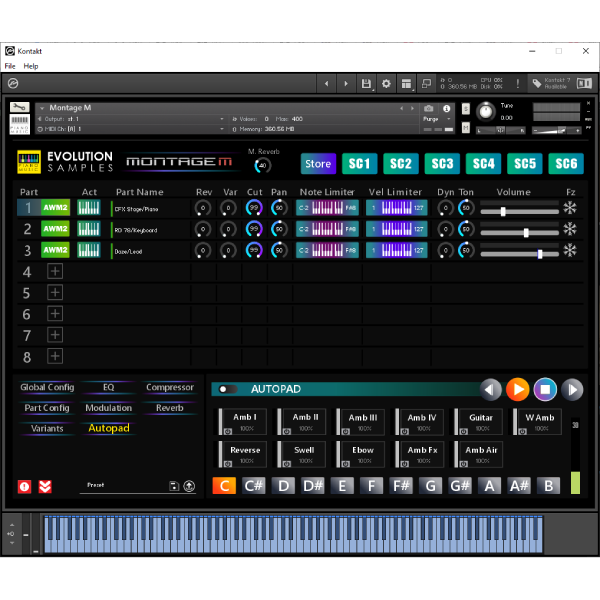Click the red double-chevron icon

click(45, 487)
